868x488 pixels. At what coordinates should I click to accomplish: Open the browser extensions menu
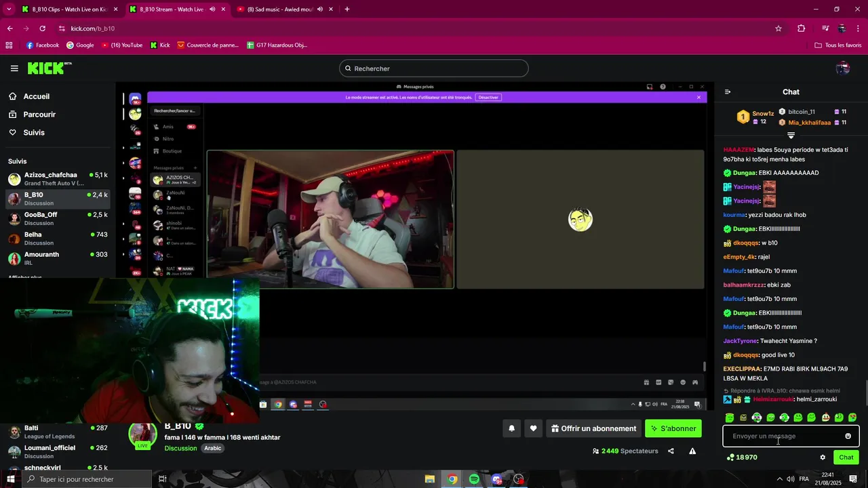tap(802, 28)
